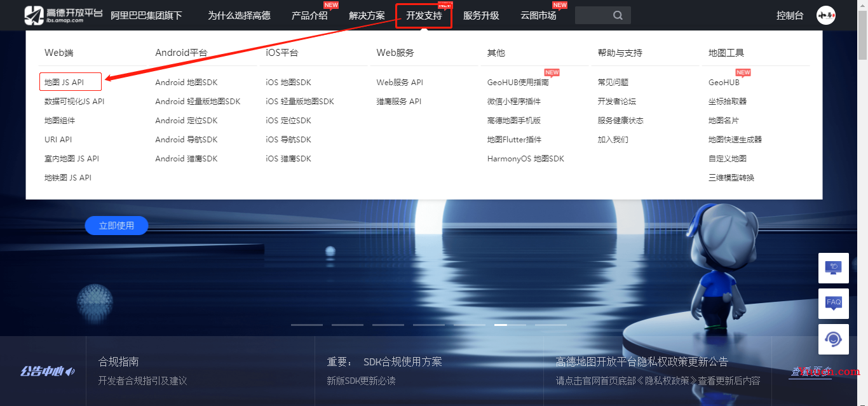Select Android 轻量版地图SDK
The height and width of the screenshot is (406, 868).
[198, 102]
